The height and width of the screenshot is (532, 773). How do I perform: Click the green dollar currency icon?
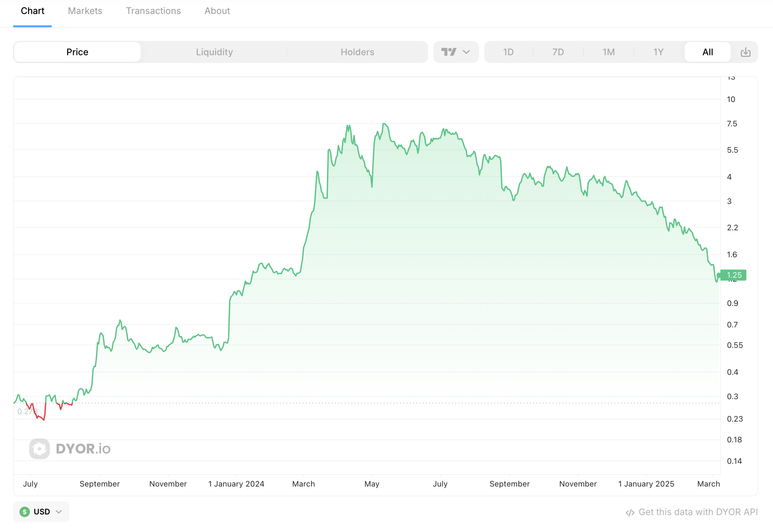pyautogui.click(x=25, y=512)
